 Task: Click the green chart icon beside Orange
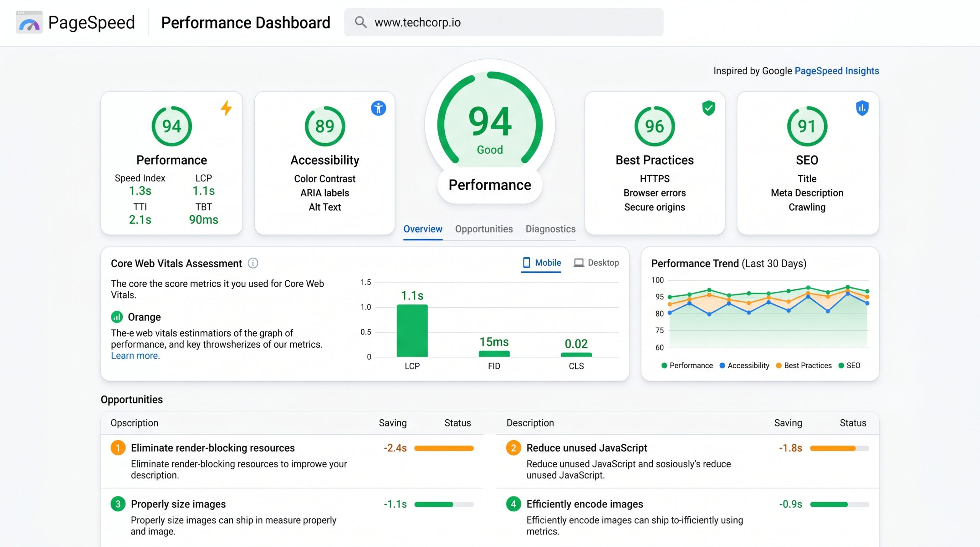117,317
